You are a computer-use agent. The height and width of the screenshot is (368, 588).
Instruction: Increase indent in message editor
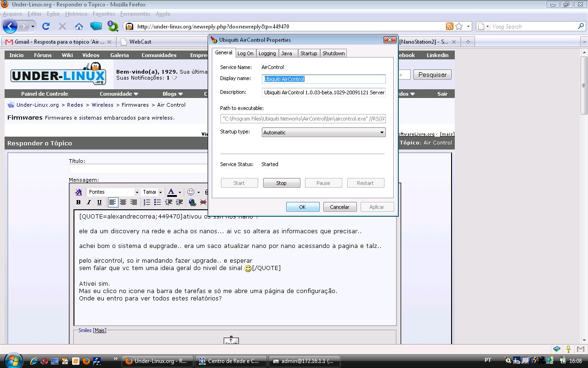pyautogui.click(x=179, y=202)
